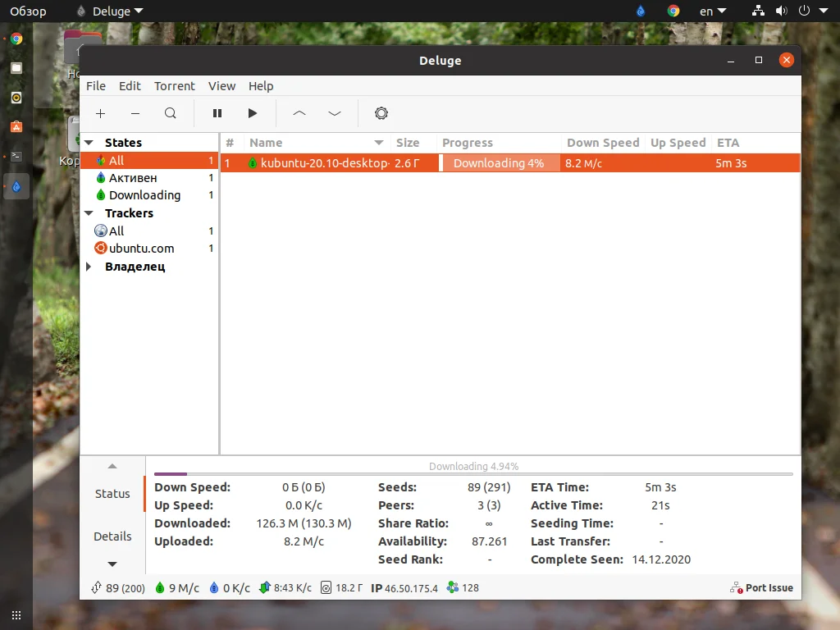The width and height of the screenshot is (840, 630).
Task: Select All under Trackers filter
Action: (x=149, y=231)
